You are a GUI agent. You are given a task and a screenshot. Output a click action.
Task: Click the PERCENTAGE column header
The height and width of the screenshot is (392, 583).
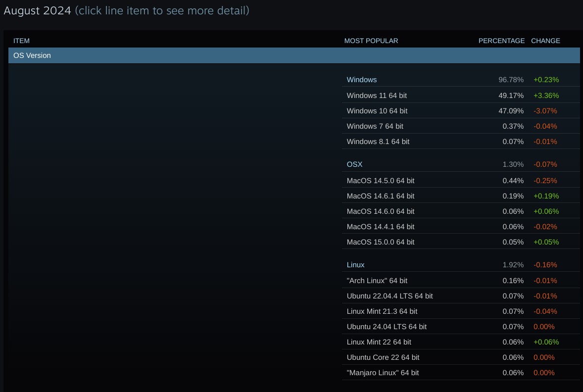point(501,41)
